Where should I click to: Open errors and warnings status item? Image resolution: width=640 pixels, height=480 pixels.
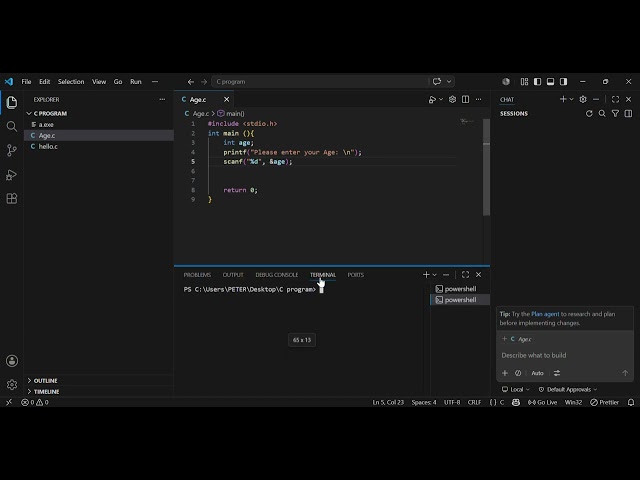point(35,402)
